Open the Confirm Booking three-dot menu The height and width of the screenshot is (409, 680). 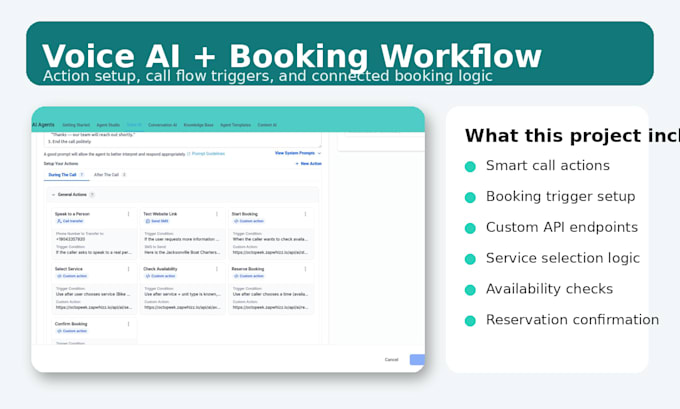point(128,324)
